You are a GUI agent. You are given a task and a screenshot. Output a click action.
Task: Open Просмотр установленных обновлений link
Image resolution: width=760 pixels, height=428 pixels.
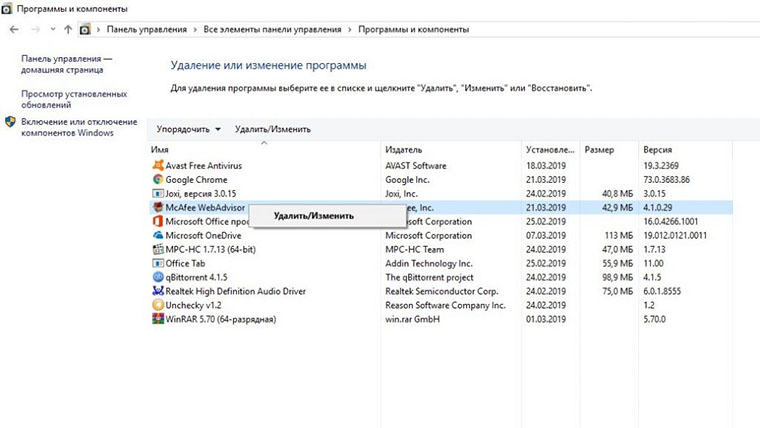pos(74,99)
